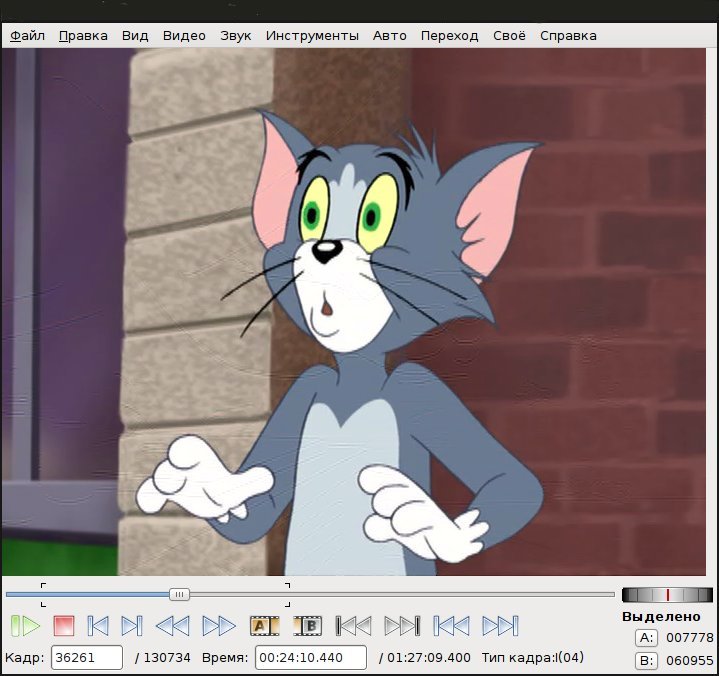Open the Вид menu
719x676 pixels.
coord(135,35)
